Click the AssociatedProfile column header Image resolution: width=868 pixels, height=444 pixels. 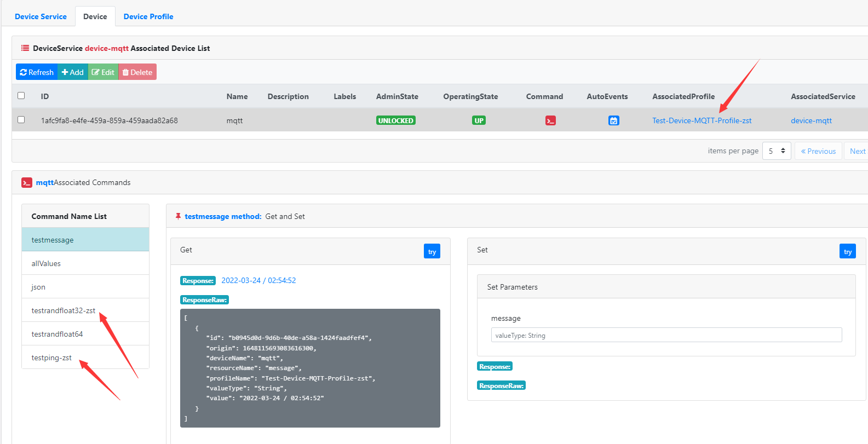coord(683,96)
